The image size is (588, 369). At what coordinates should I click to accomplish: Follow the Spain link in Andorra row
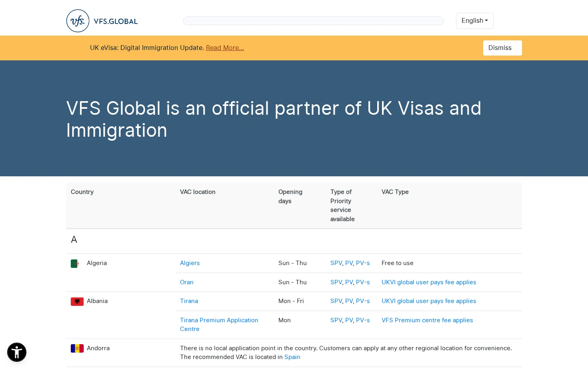tap(292, 357)
